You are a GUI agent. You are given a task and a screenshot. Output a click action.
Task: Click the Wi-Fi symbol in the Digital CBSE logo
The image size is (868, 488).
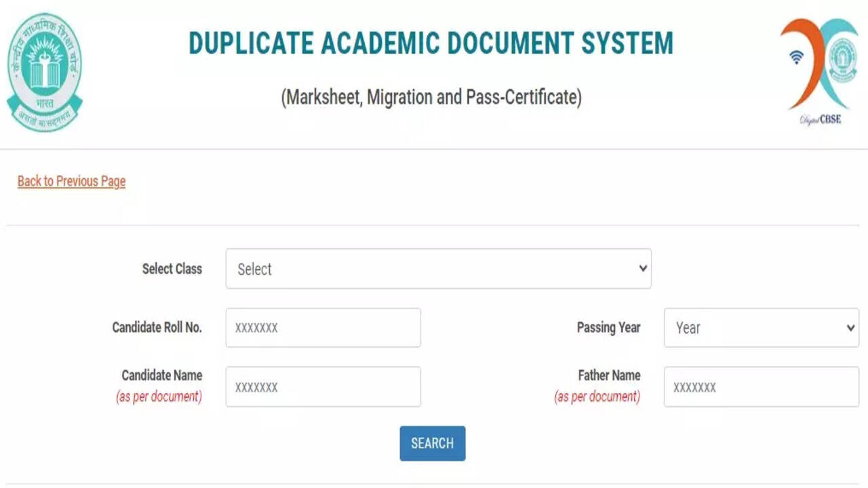tap(797, 58)
